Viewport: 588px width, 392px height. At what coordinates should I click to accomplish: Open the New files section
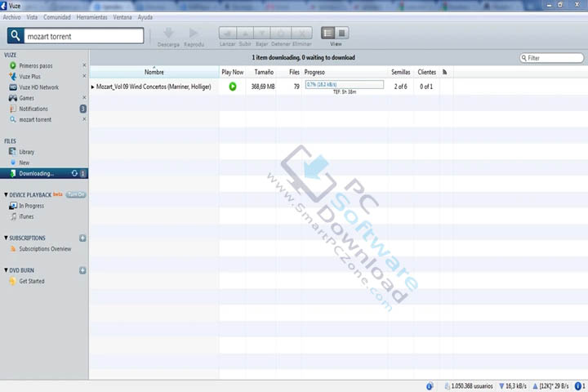click(24, 163)
